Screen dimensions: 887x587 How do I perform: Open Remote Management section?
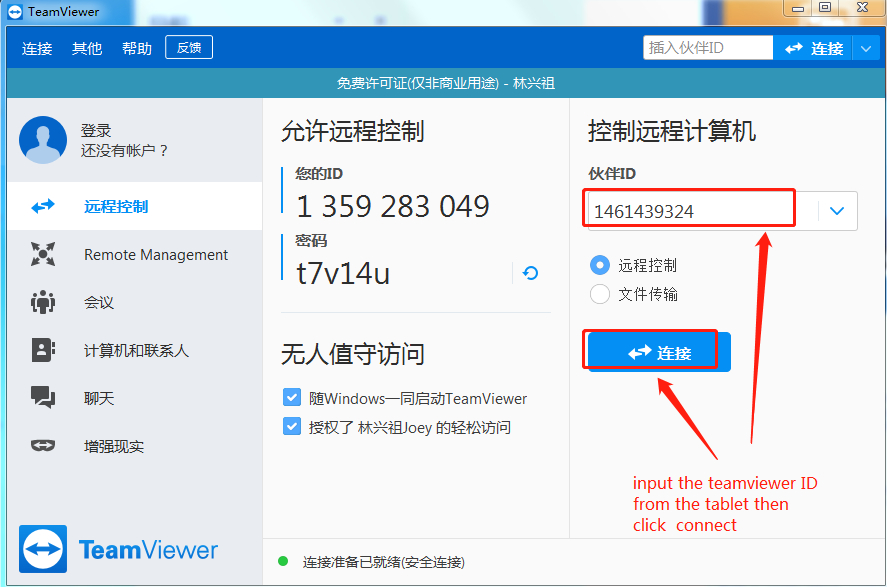pyautogui.click(x=135, y=254)
